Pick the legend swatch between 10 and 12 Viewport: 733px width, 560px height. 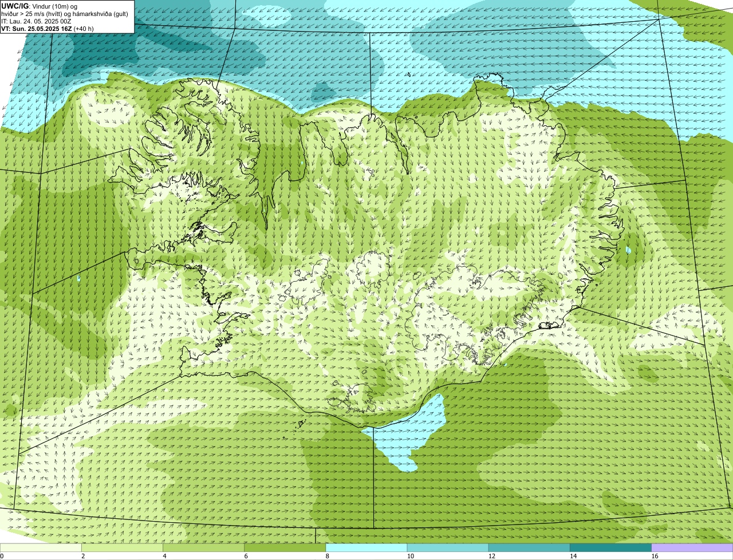click(448, 548)
